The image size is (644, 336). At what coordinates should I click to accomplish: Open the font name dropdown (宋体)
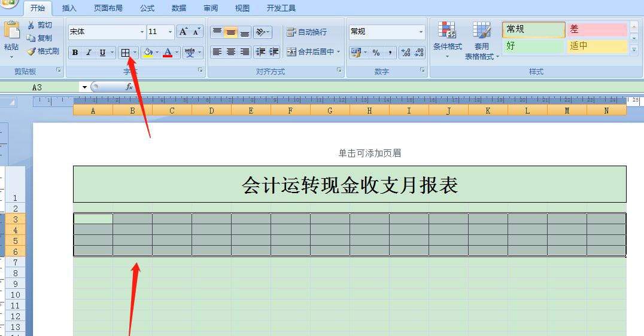tap(142, 32)
